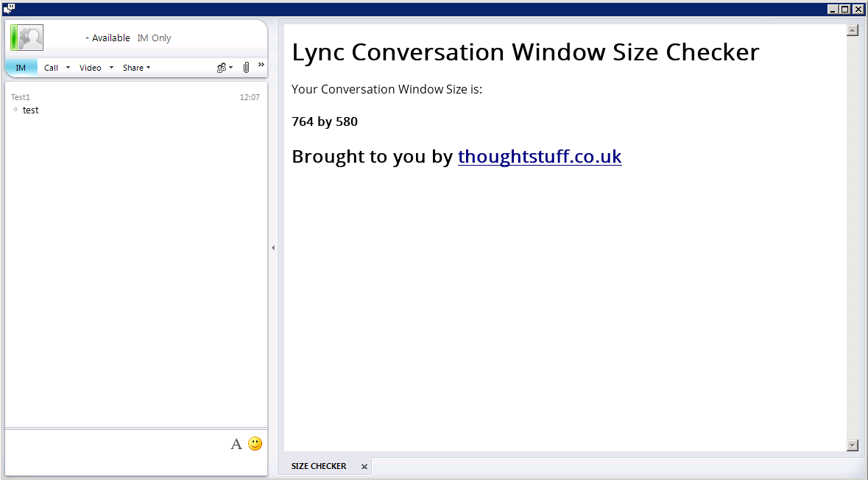Click the scrollbar down arrow

pos(853,445)
